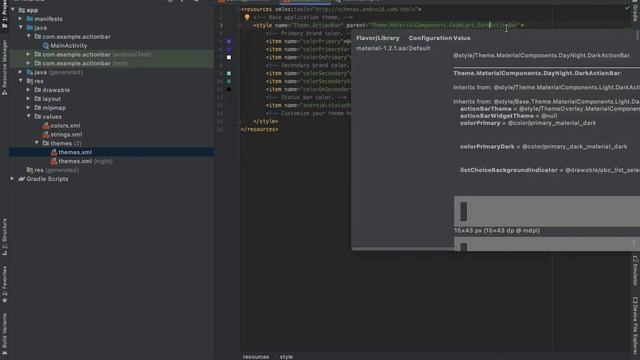Click the light bulb quick-fix icon
This screenshot has width=640, height=360.
(247, 17)
